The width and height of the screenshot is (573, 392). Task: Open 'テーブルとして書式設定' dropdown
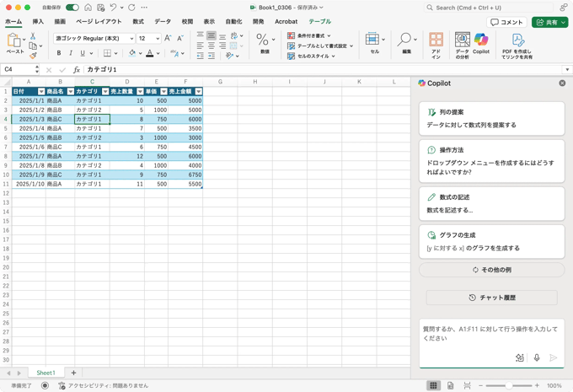pyautogui.click(x=320, y=46)
